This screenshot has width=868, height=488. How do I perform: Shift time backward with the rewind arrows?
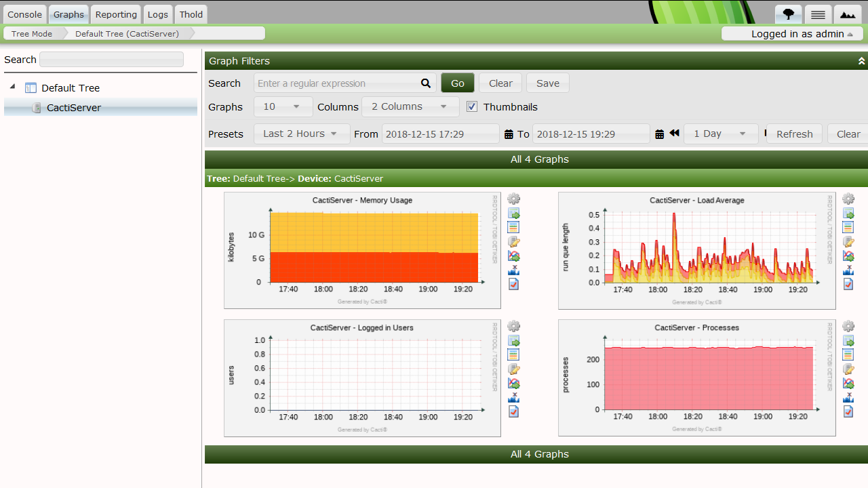click(x=674, y=134)
